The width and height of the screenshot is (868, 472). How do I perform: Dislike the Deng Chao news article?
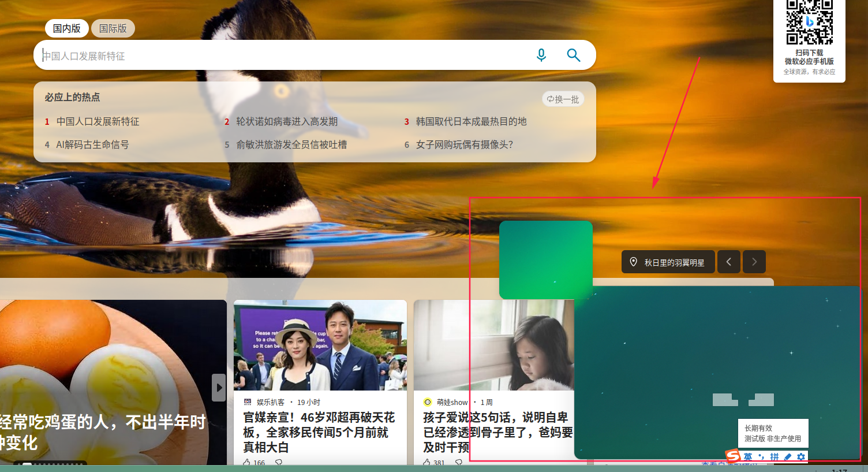[x=279, y=463]
